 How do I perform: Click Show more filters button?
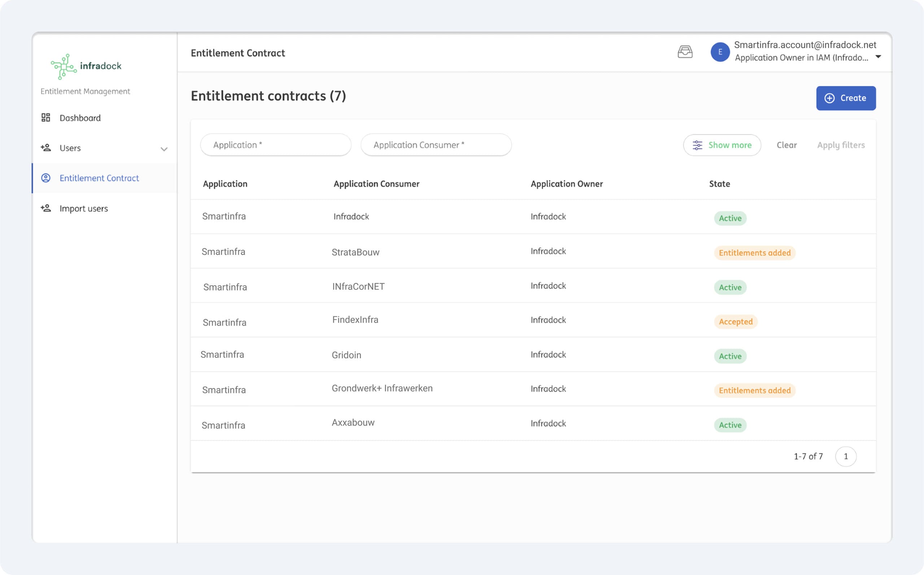(722, 145)
